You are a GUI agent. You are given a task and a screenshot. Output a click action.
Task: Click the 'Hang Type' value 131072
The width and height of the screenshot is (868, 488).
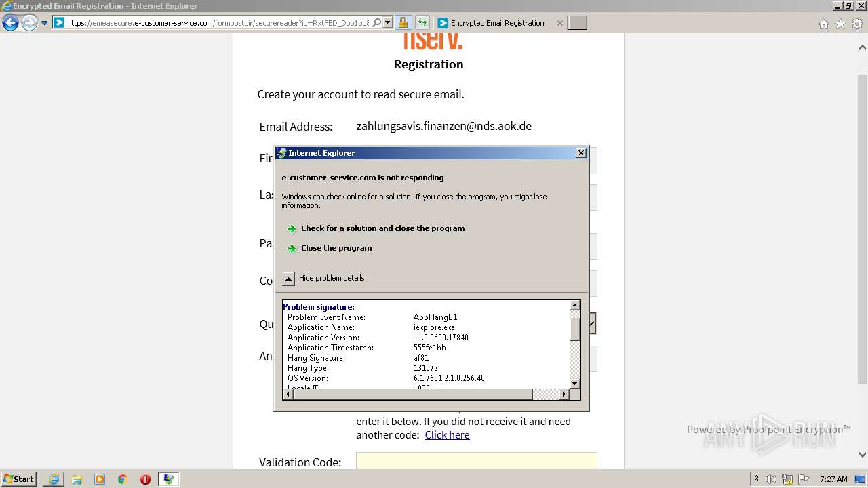[x=426, y=368]
